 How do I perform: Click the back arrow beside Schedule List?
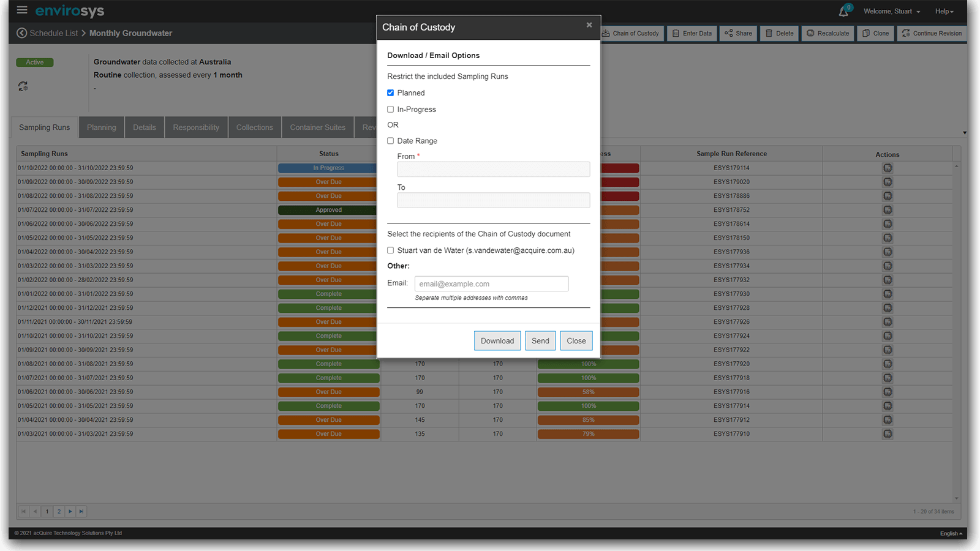(21, 33)
